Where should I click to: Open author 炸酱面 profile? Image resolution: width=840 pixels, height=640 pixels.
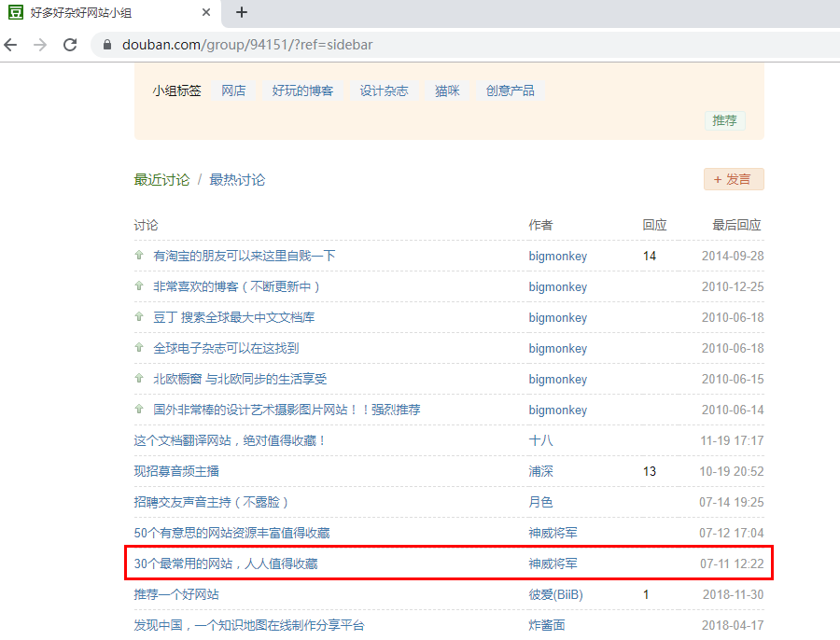546,626
